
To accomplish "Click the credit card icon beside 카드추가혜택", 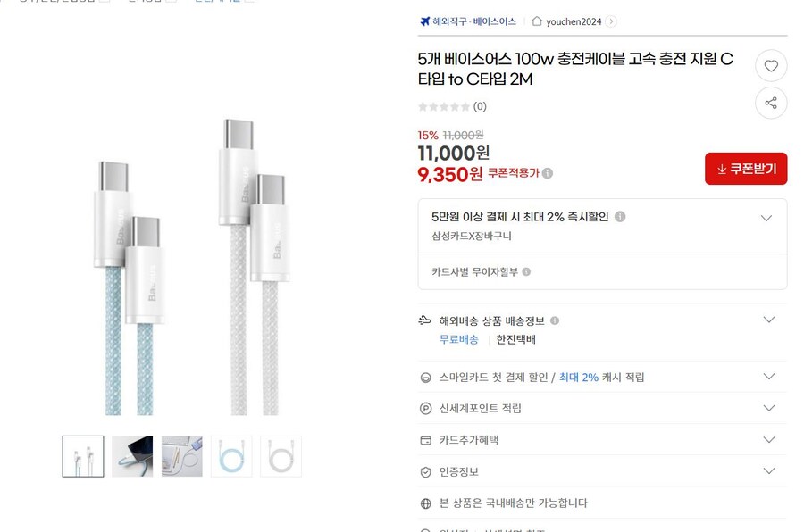I will tap(423, 439).
